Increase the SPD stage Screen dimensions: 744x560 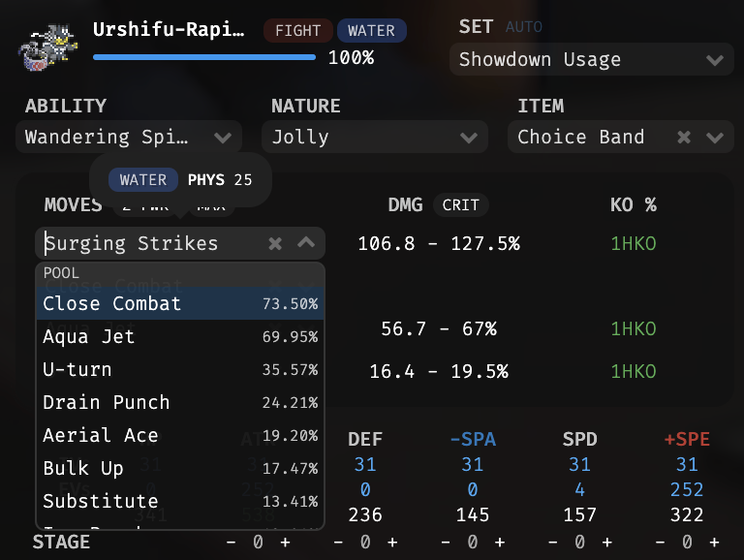click(606, 542)
